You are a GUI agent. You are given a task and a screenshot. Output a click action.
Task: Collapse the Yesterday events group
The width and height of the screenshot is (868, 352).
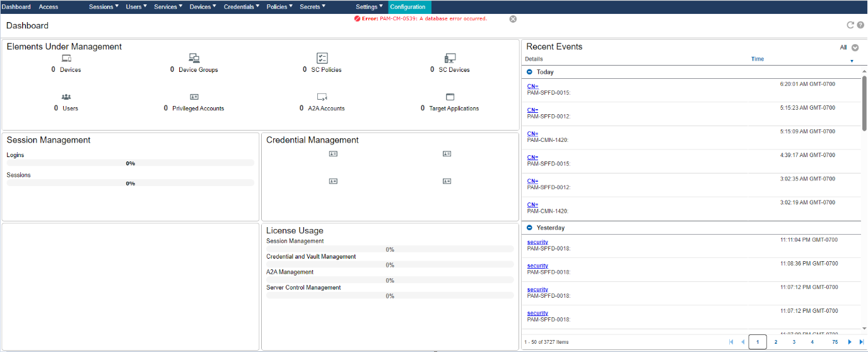(x=529, y=228)
